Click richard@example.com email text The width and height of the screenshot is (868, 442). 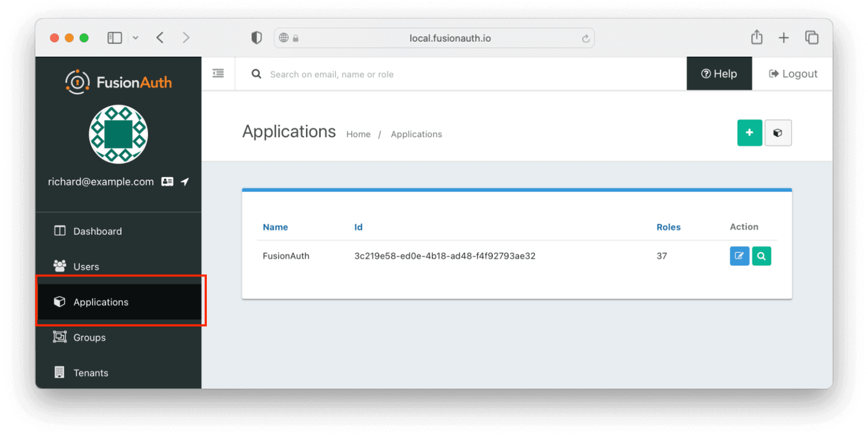[101, 181]
